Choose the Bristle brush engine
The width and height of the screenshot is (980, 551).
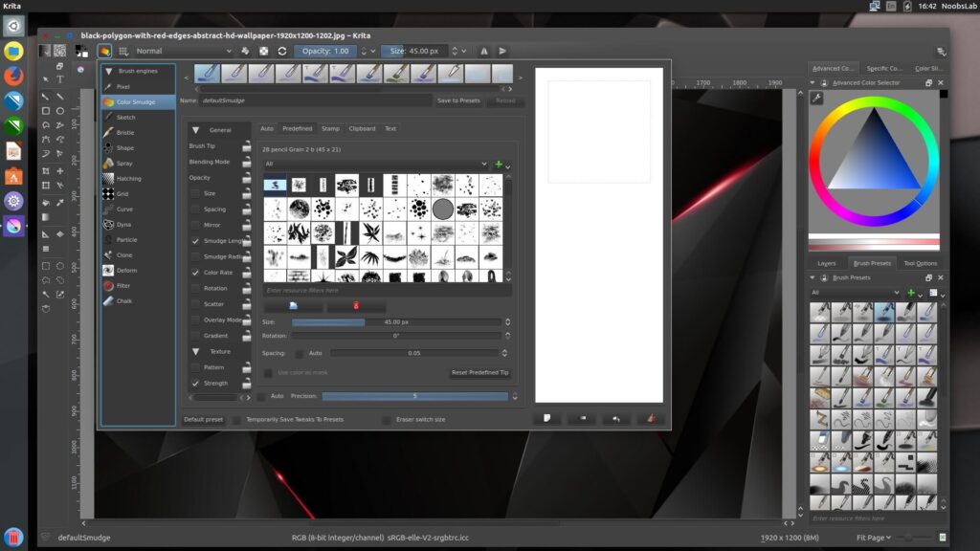coord(125,132)
